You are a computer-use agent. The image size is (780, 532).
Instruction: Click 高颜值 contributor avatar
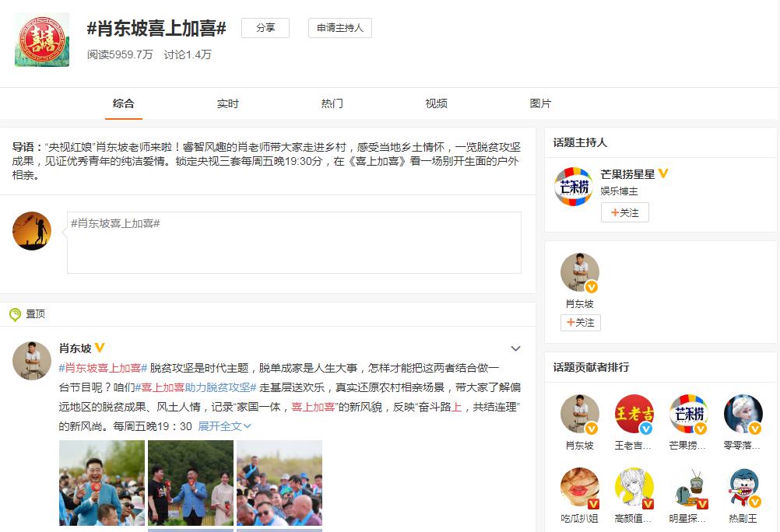[x=634, y=488]
